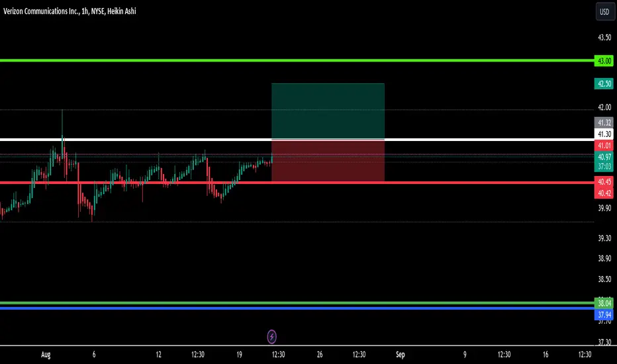The height and width of the screenshot is (364, 617).
Task: Select the red horizontal line at 40.45
Action: point(297,183)
